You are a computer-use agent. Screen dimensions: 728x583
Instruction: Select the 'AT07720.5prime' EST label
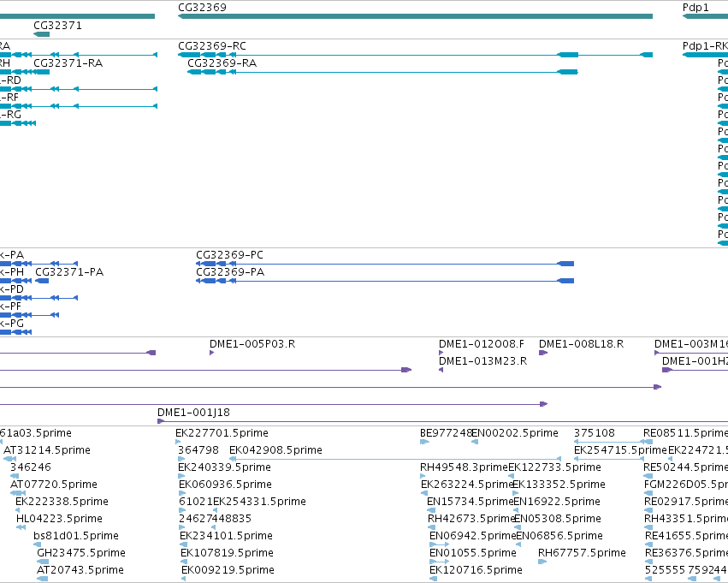pos(54,485)
